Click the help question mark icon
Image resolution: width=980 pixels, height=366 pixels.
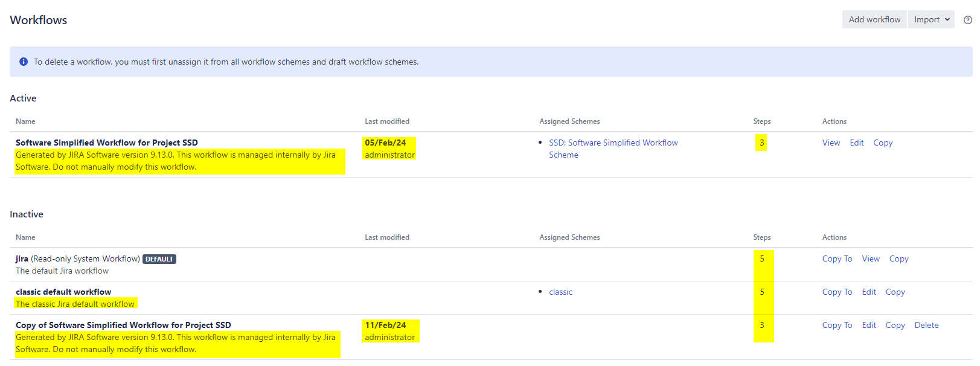coord(968,20)
